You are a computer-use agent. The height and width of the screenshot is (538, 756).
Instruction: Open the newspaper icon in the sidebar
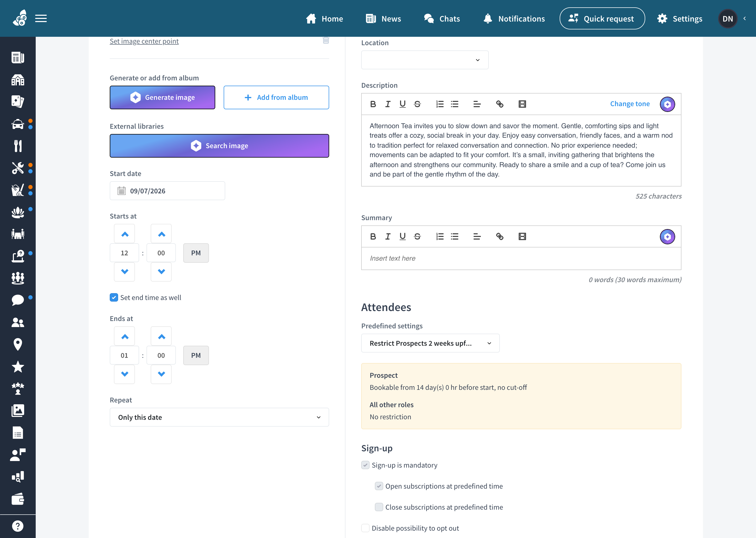18,57
